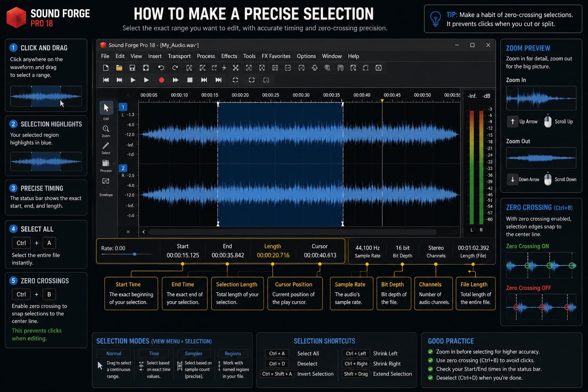Undo the last action
The width and height of the screenshot is (588, 392).
pyautogui.click(x=161, y=68)
